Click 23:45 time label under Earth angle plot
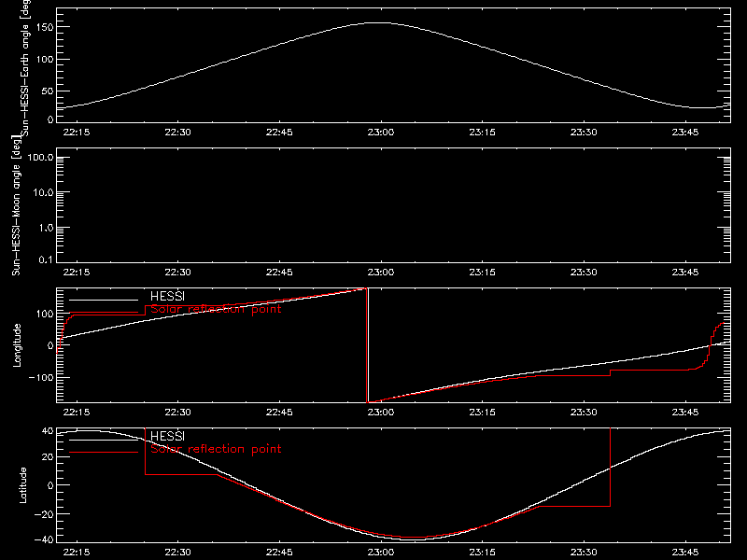Viewport: 747px width, 560px height. point(685,133)
